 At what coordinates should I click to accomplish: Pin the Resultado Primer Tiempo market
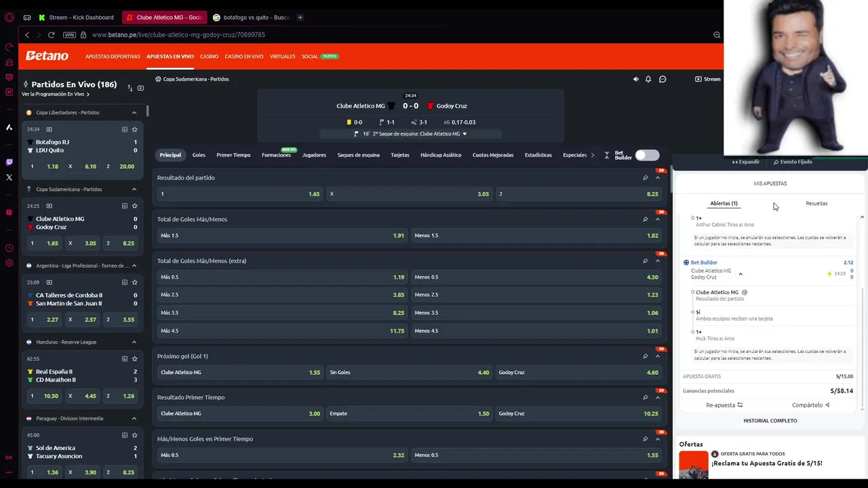pyautogui.click(x=646, y=397)
